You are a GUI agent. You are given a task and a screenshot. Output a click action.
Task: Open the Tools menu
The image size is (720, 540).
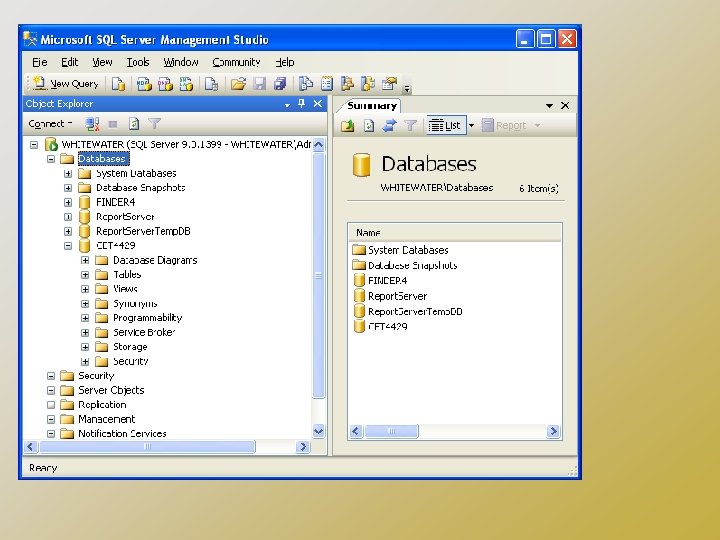click(x=138, y=62)
